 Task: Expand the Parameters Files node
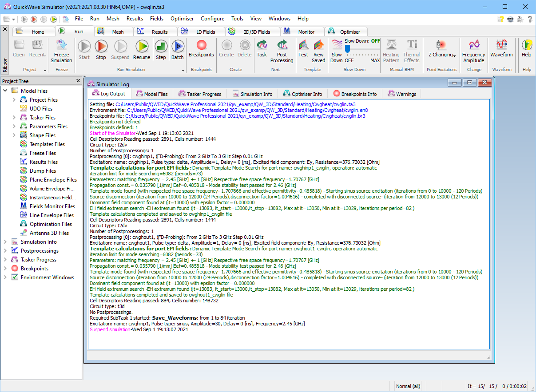click(x=14, y=127)
